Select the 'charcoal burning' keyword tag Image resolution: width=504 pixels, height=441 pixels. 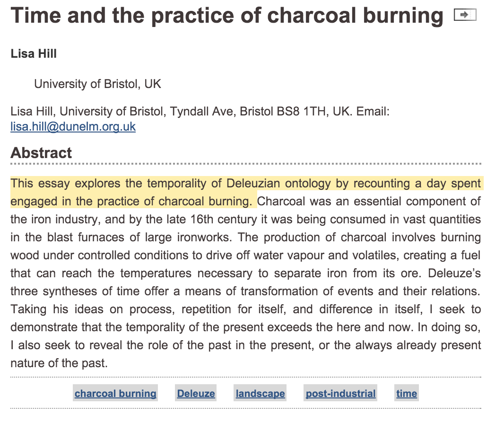click(x=115, y=393)
